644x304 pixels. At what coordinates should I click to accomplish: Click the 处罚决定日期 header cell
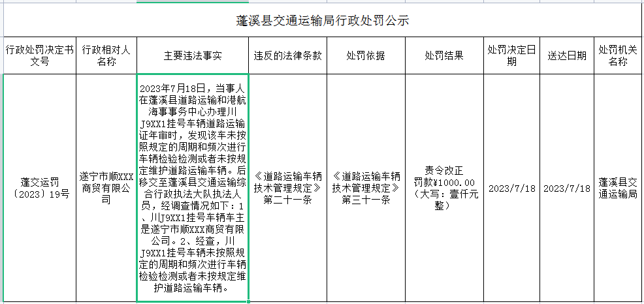coord(511,55)
